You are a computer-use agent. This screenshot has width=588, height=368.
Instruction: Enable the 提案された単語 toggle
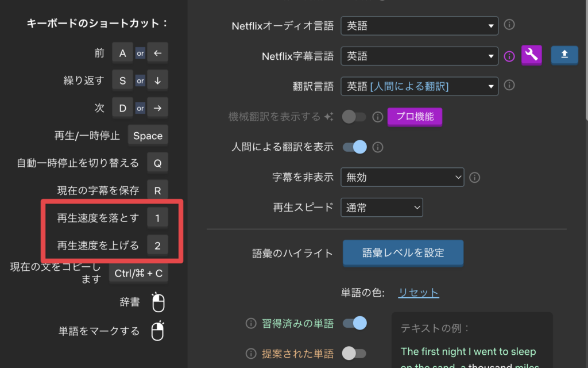pos(354,354)
